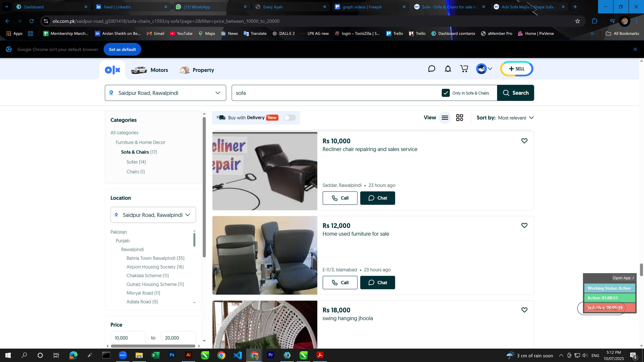Favorite the Home used furniture listing
The image size is (644, 362).
click(x=524, y=225)
